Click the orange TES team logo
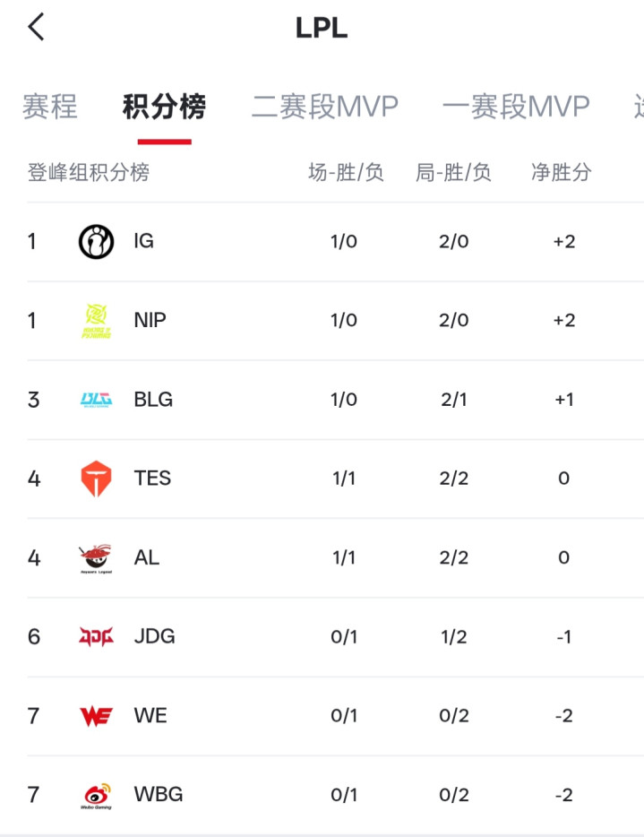The image size is (644, 837). coord(96,479)
